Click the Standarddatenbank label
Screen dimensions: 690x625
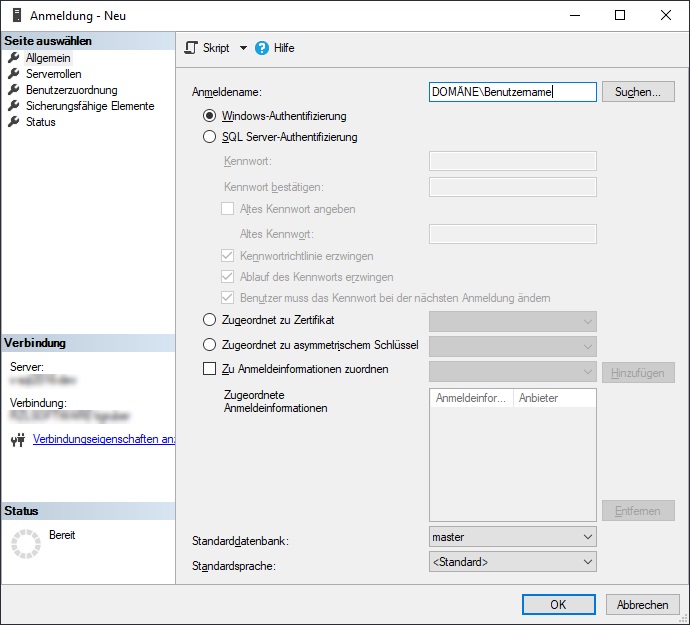240,540
